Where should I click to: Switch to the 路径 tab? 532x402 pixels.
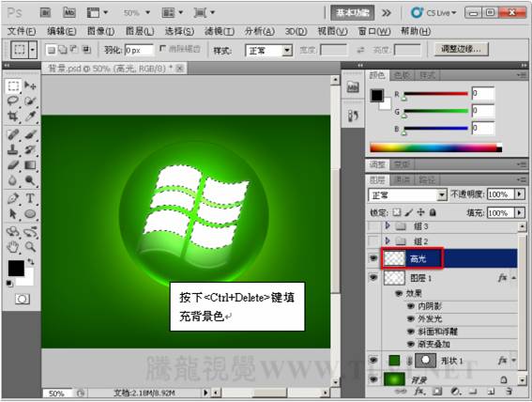pos(427,180)
